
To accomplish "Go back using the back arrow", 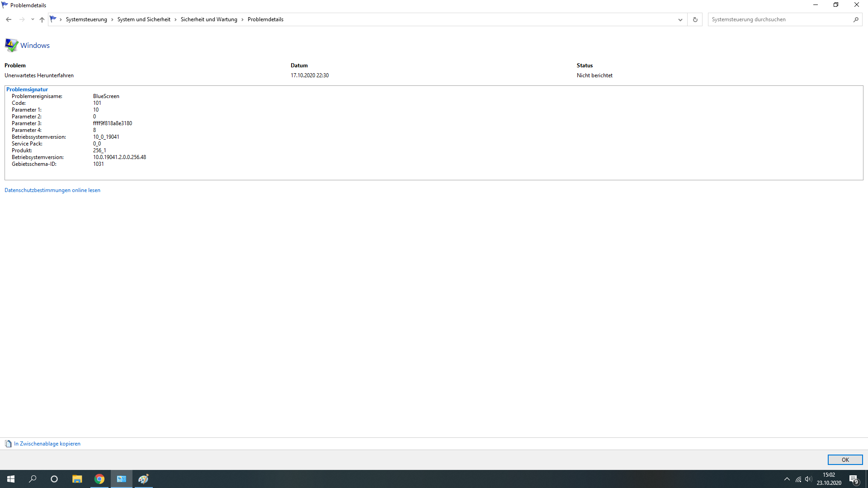I will coord(9,19).
